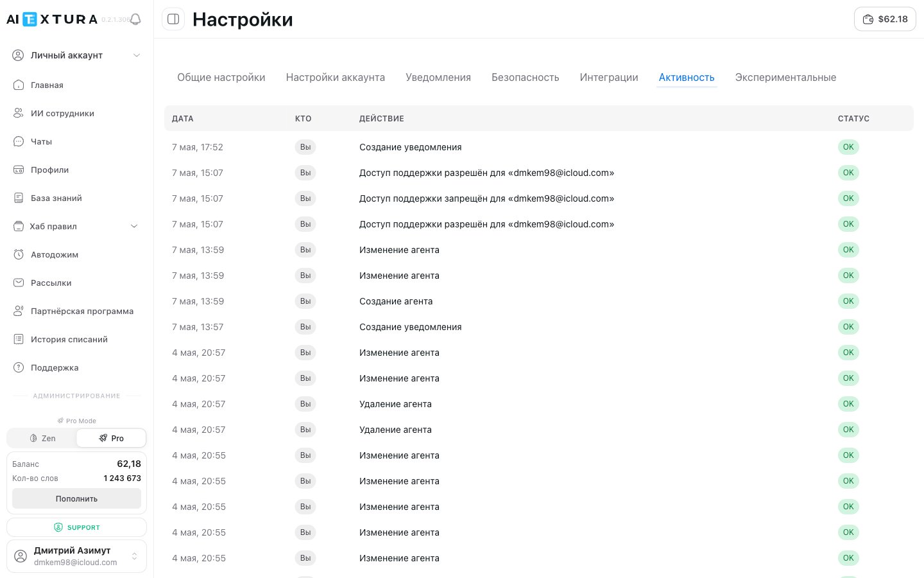
Task: Switch to the Безопасность tab
Action: click(526, 77)
